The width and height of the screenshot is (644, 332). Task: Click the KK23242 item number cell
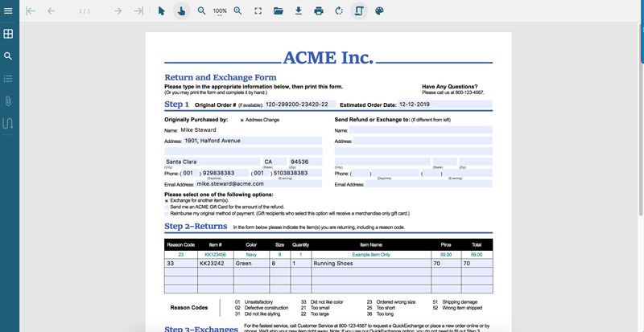click(x=216, y=264)
